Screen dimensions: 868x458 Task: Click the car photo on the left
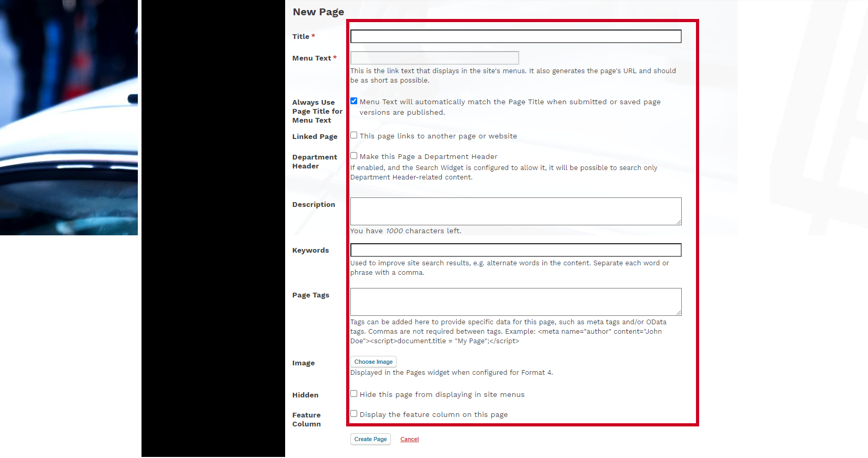coord(69,117)
